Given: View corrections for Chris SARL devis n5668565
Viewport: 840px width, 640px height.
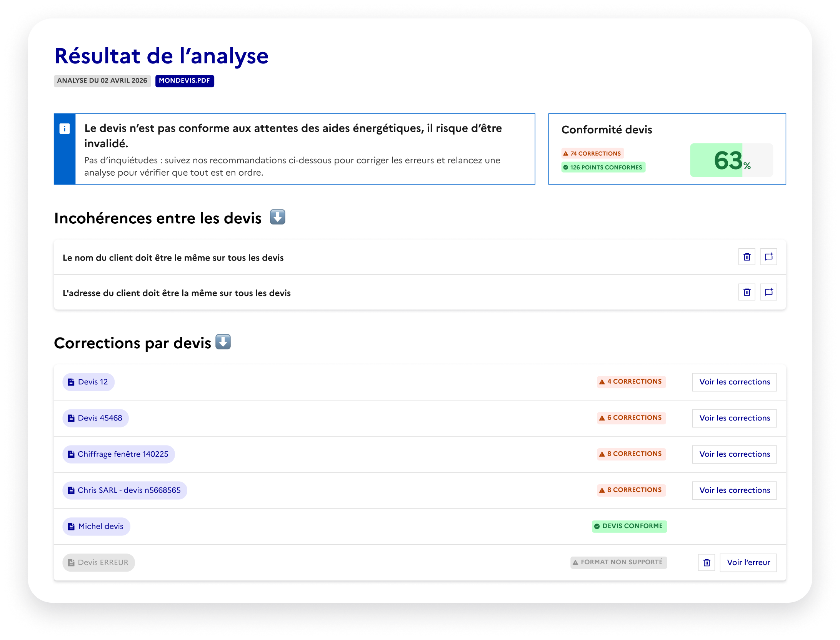Looking at the screenshot, I should coord(734,490).
